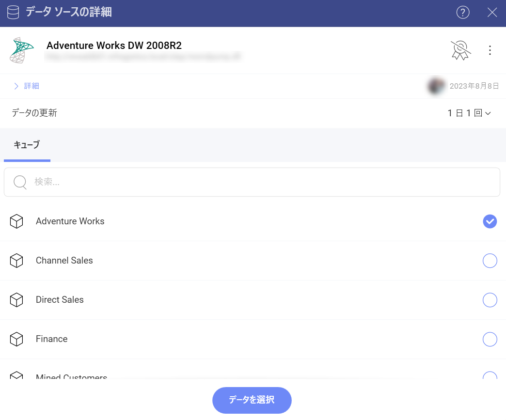
Task: Click the Finance cube icon
Action: [x=16, y=340]
